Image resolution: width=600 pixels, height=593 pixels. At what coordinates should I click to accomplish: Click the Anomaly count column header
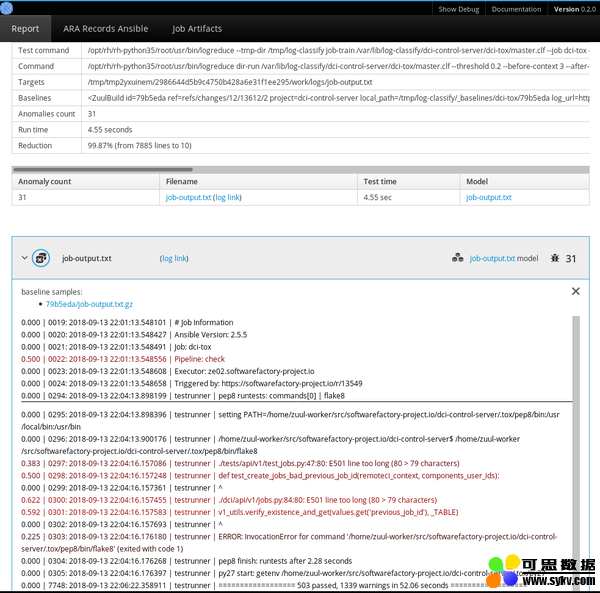pos(45,181)
